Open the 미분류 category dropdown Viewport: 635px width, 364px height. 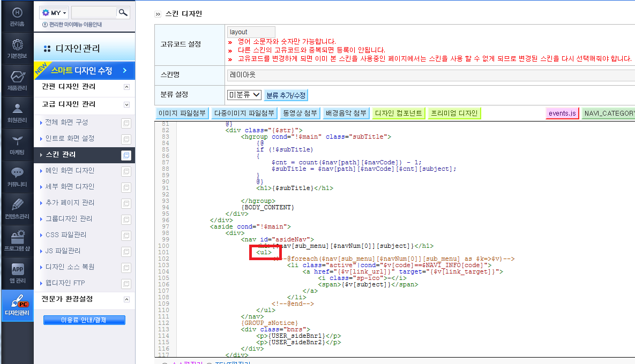point(244,95)
